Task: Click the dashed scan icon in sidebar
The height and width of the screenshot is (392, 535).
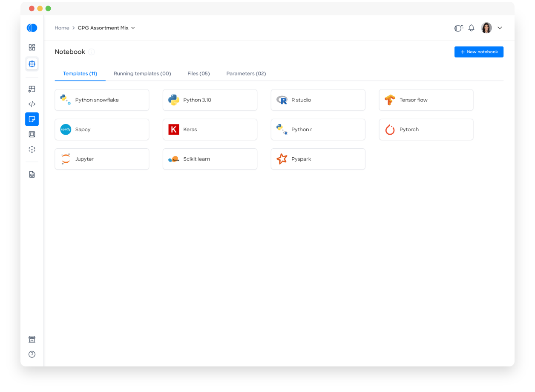Action: [32, 150]
